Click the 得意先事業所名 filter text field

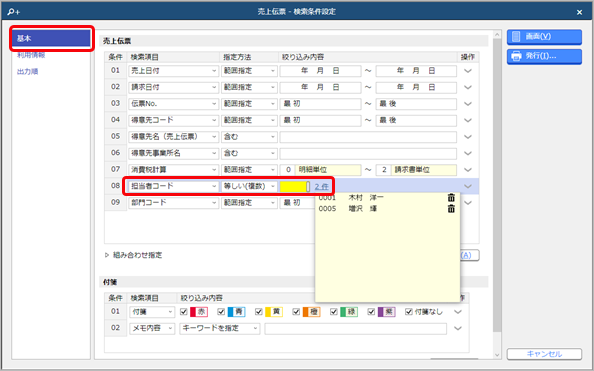(x=368, y=153)
